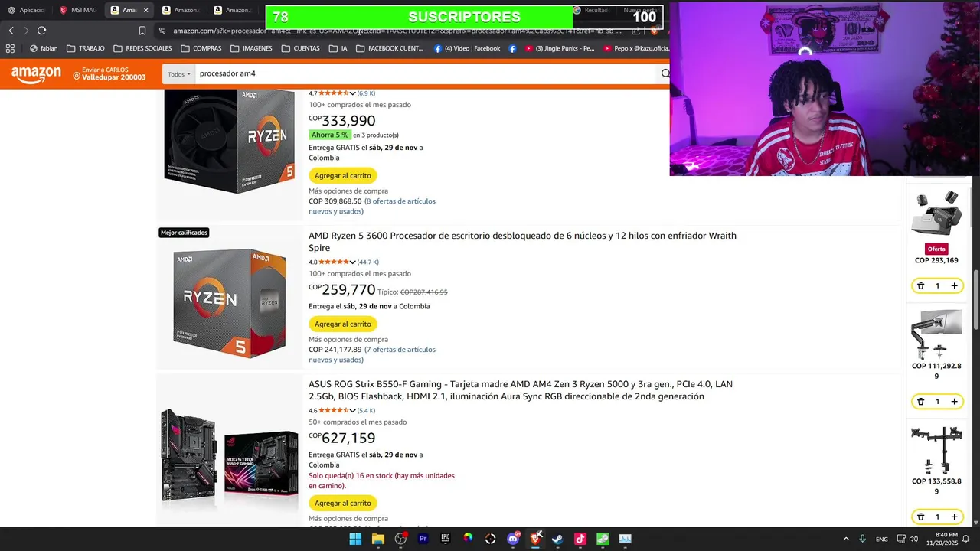Click the bookmark icon in address bar

(x=142, y=31)
